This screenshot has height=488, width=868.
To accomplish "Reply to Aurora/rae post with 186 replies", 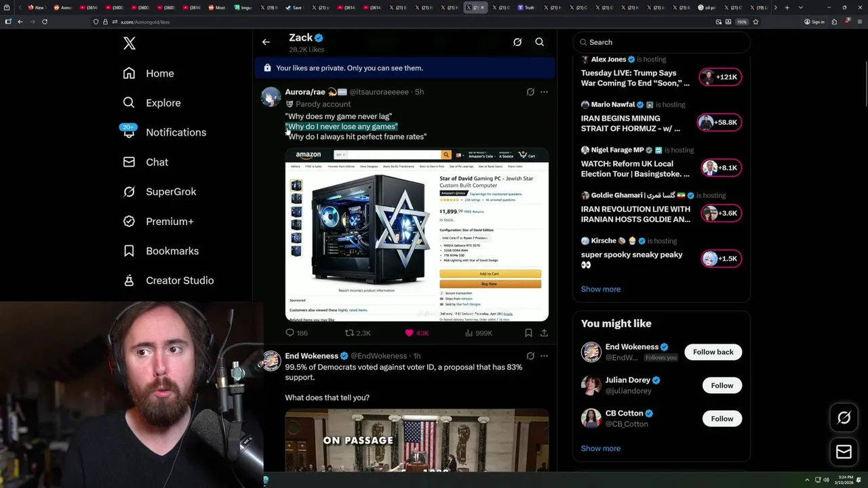I will click(296, 333).
